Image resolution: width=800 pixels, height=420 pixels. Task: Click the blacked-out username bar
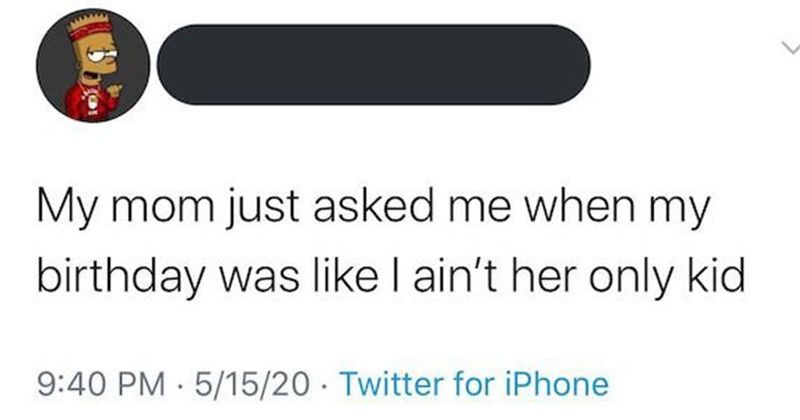click(x=373, y=65)
